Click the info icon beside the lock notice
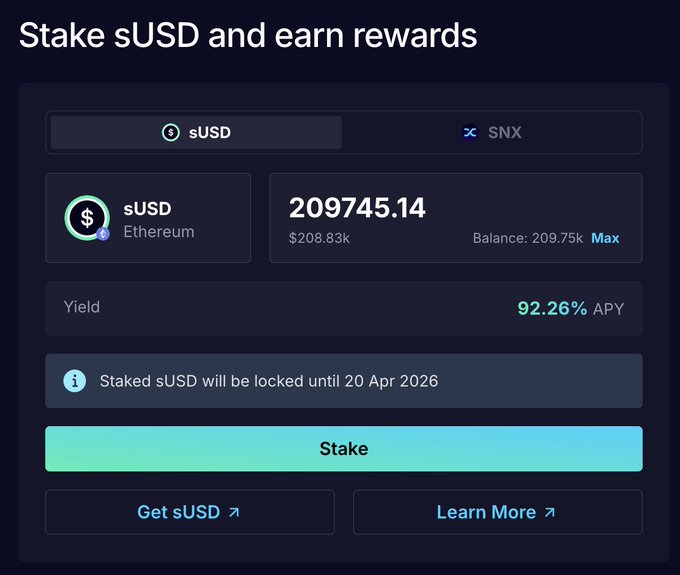This screenshot has height=575, width=680. 75,381
